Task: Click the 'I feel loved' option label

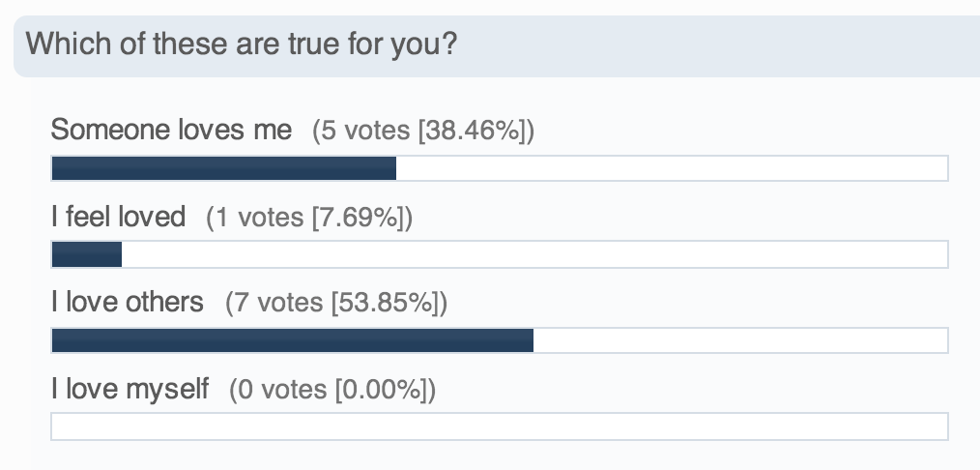Action: click(118, 217)
